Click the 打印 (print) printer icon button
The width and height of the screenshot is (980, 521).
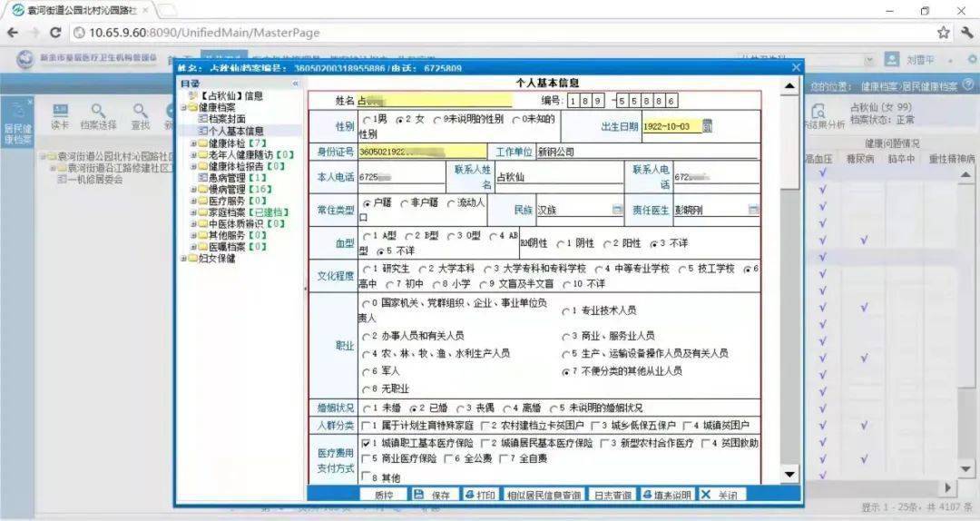tap(479, 495)
